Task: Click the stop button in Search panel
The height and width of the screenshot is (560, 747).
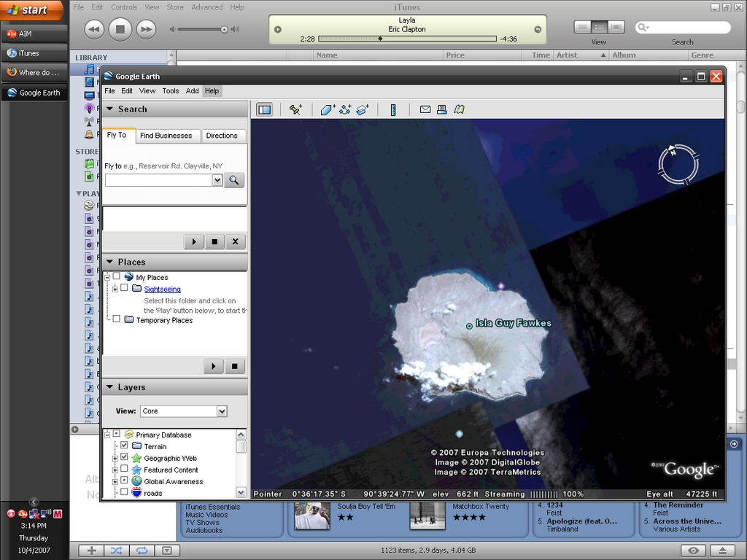Action: coord(214,241)
